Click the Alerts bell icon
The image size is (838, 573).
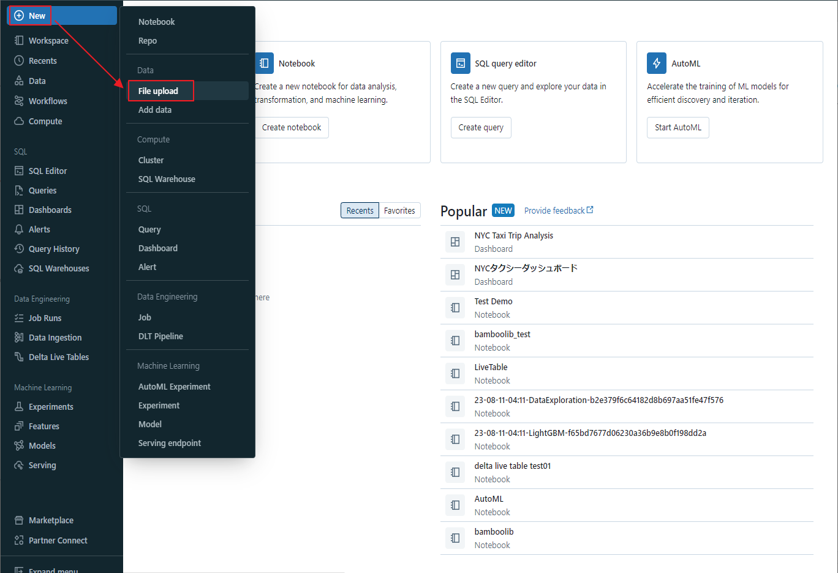click(x=19, y=229)
